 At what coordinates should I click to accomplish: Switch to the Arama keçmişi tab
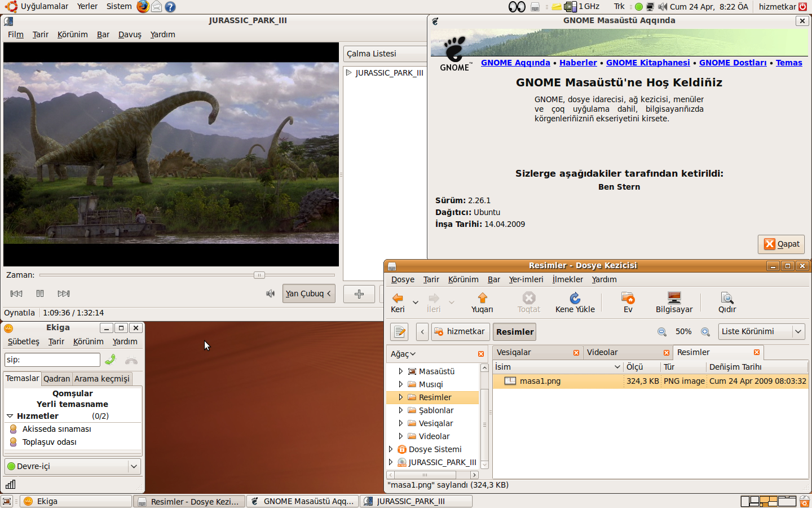[102, 379]
